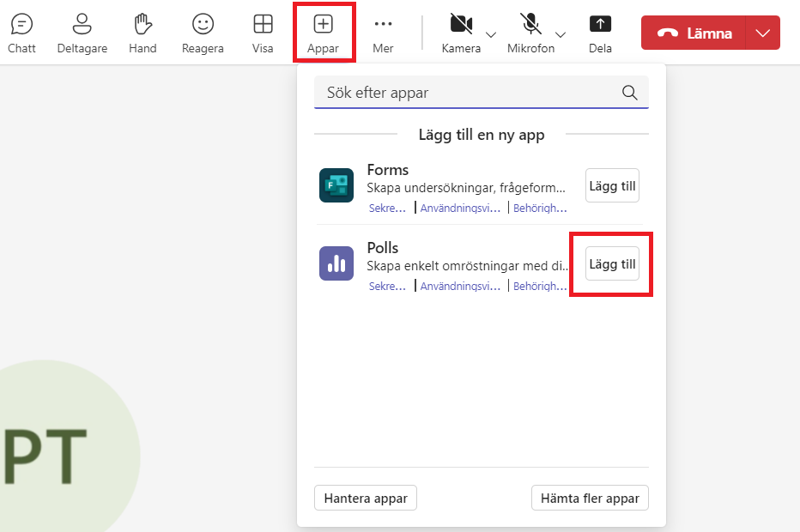Screen dimensions: 800x532
Task: Open the Visa layout options
Action: coord(263,33)
